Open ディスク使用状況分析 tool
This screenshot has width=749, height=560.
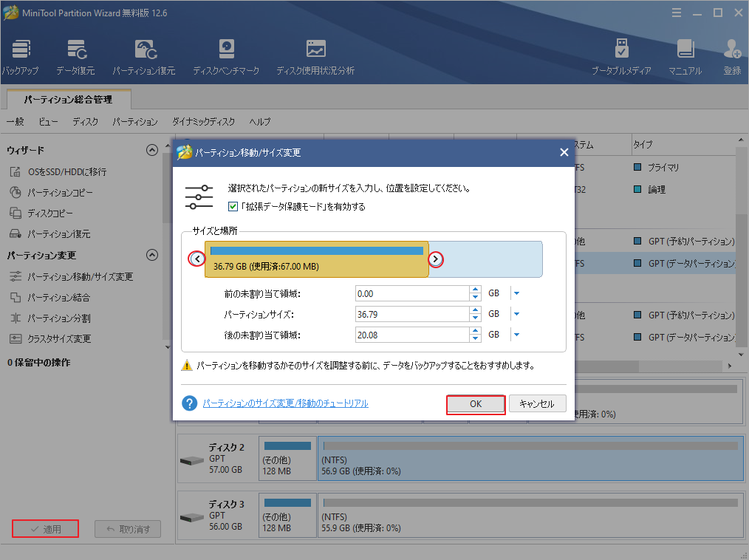click(315, 50)
